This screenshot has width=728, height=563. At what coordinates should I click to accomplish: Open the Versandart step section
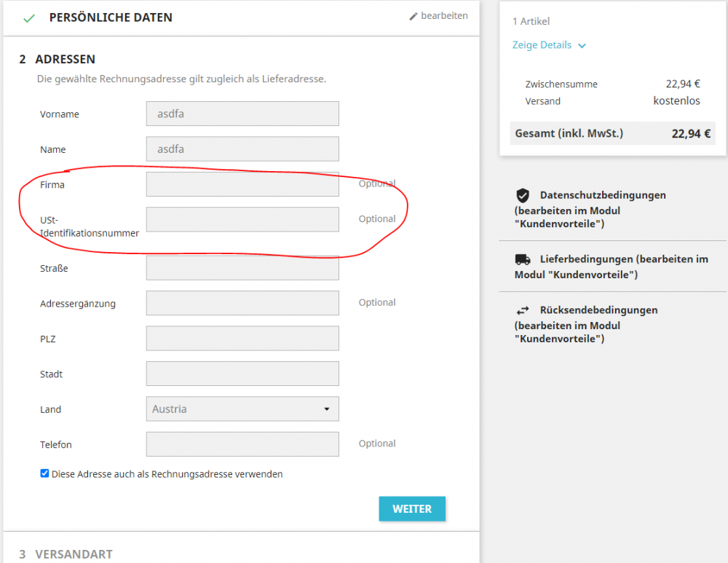tap(74, 554)
